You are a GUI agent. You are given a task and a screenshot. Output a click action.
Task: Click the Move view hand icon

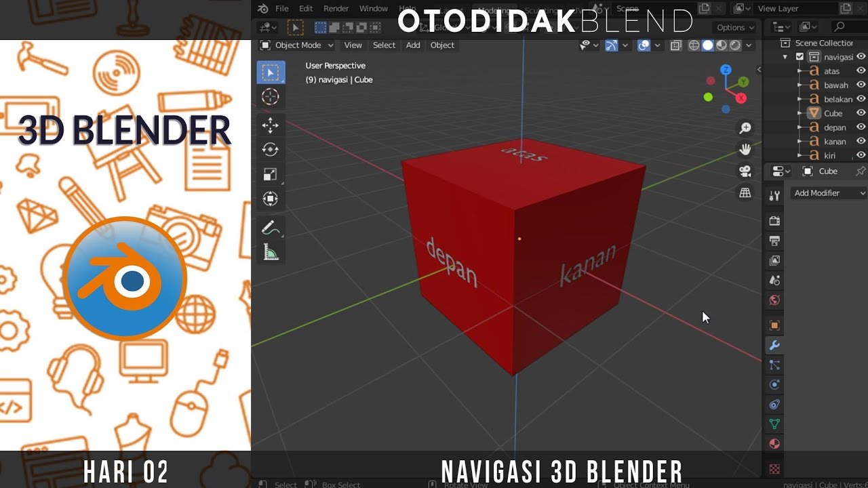coord(745,149)
